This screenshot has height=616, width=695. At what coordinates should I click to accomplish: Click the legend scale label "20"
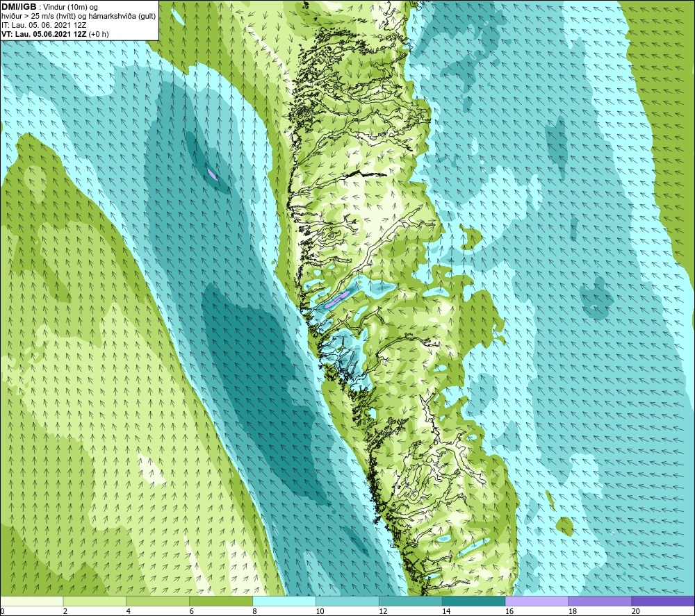636,611
